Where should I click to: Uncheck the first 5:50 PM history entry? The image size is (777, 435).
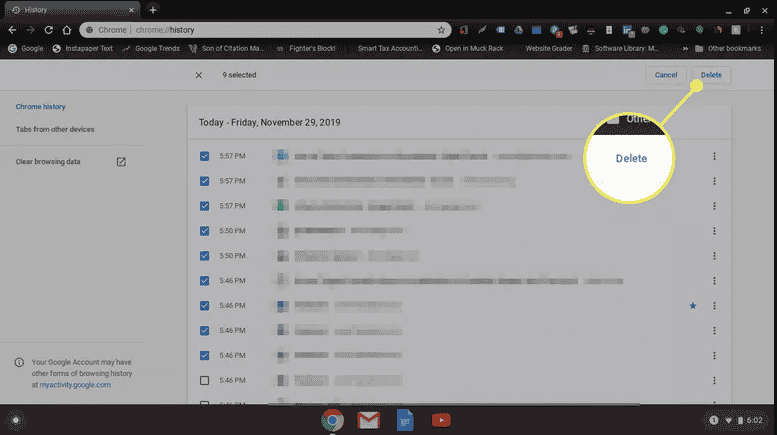(x=204, y=231)
